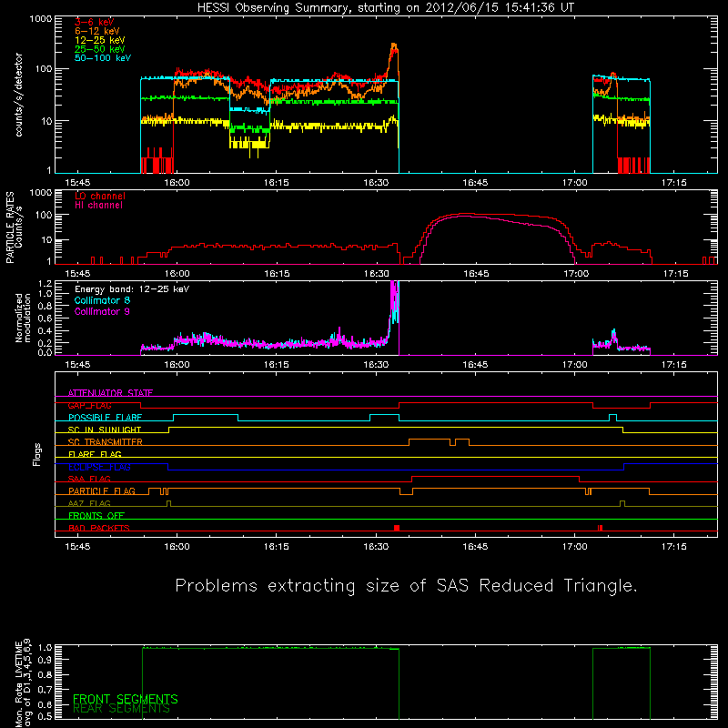Click the blue 'ECLIPSE_FLAG' label

(99, 467)
